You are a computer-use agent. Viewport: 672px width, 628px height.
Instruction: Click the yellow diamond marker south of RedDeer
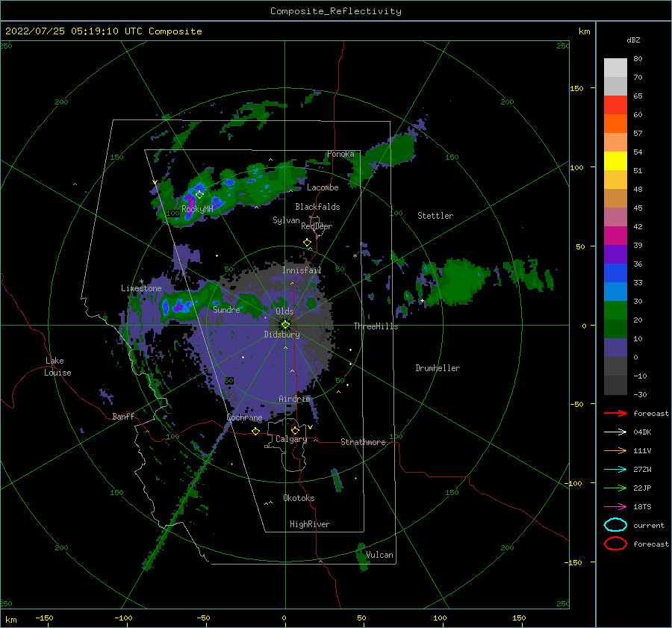(308, 243)
